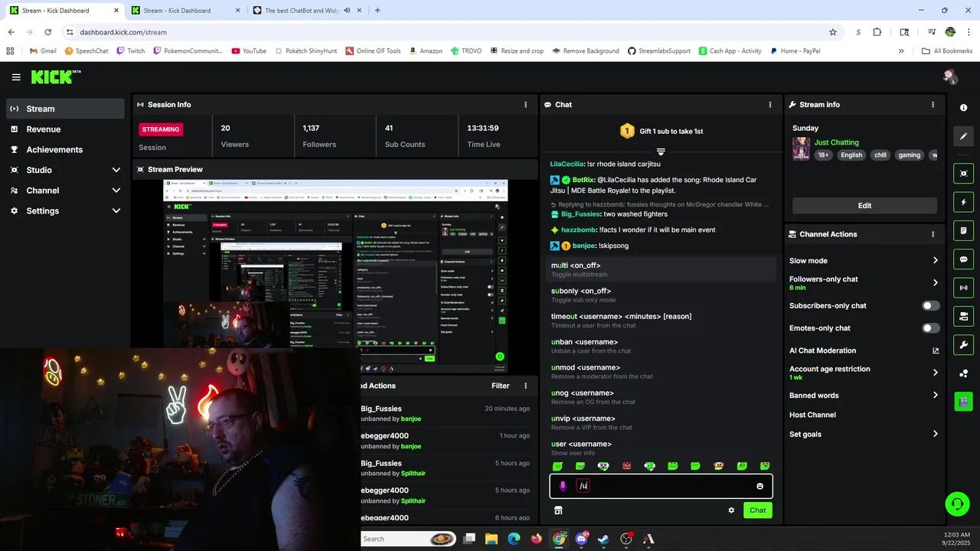Click the angry red emote in quick emotes
Screen dimensions: 980x551
626,465
